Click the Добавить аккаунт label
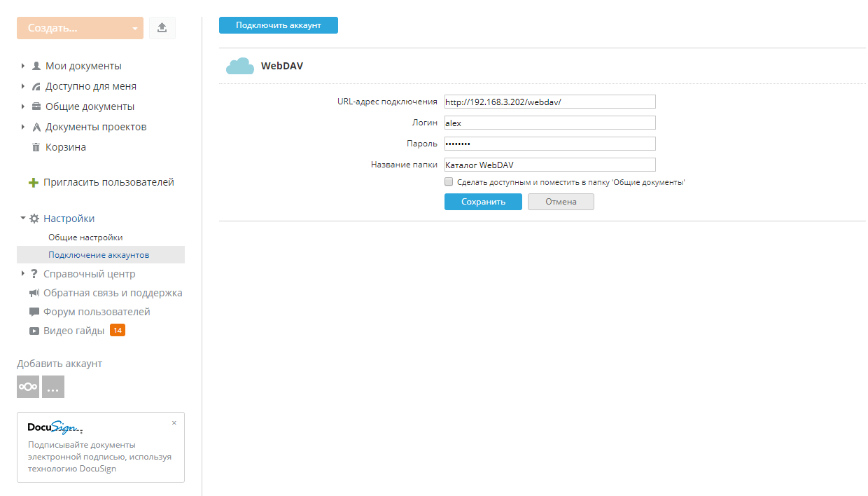This screenshot has height=496, width=868. coord(59,364)
